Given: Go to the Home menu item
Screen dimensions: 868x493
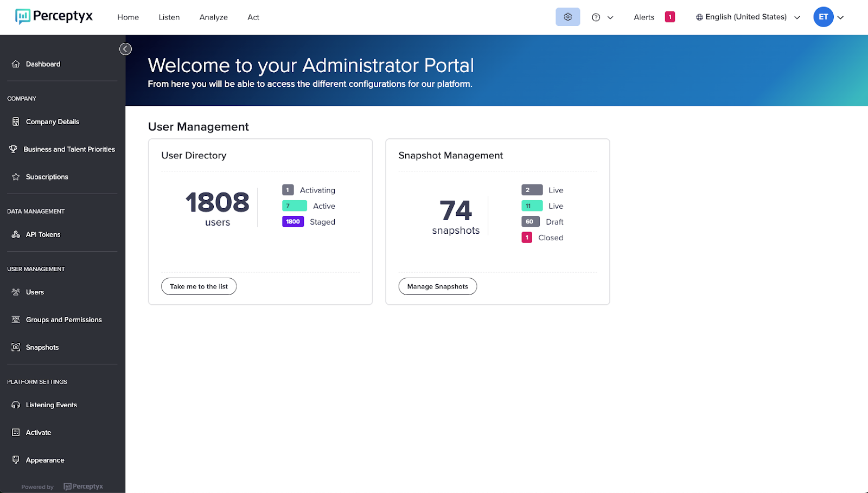Looking at the screenshot, I should pyautogui.click(x=128, y=17).
